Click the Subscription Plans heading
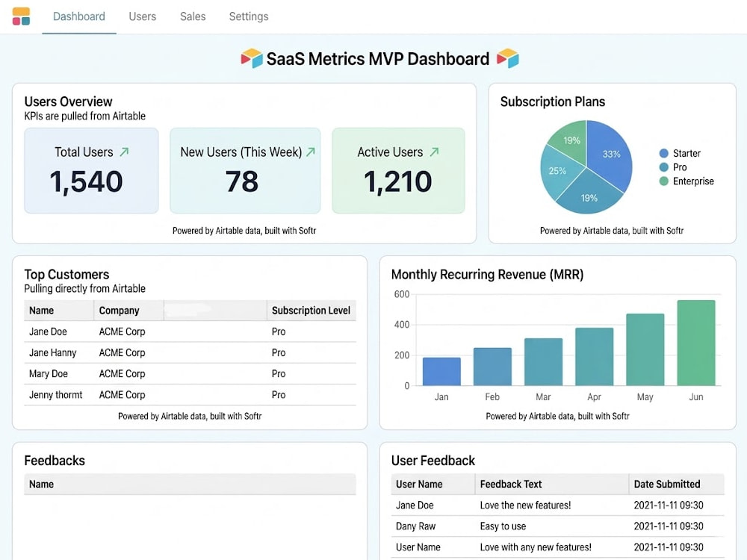 tap(553, 102)
